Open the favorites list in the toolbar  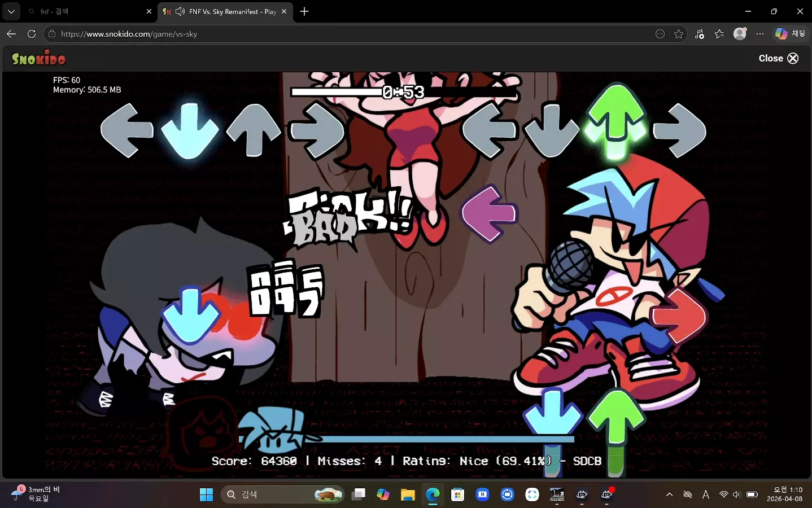[x=719, y=34]
